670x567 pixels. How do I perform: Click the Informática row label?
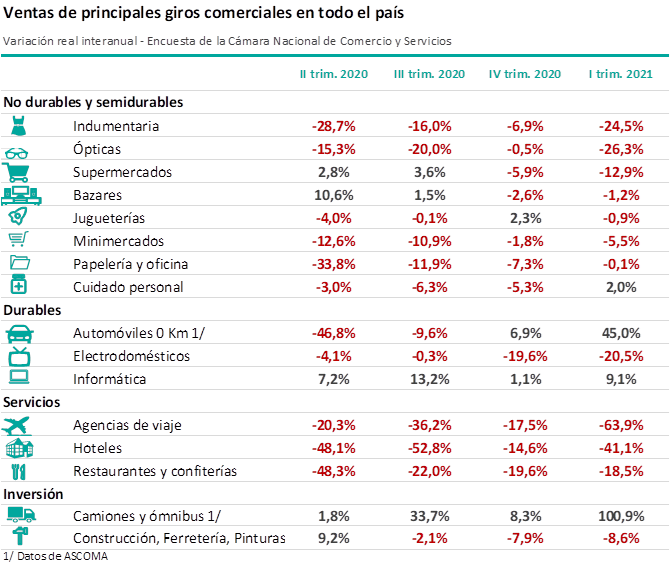[109, 379]
